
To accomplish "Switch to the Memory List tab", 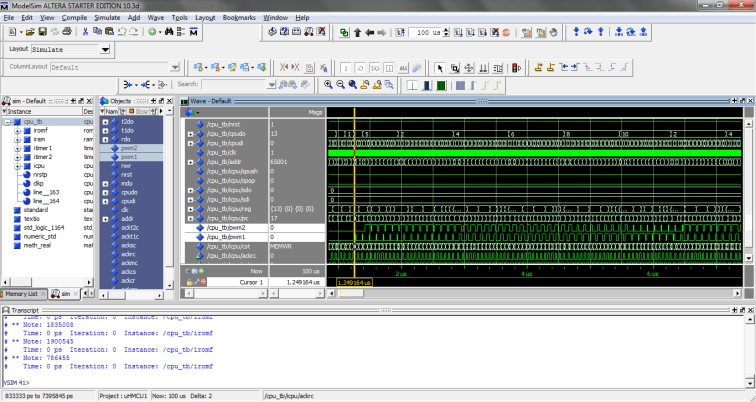I will [x=22, y=294].
